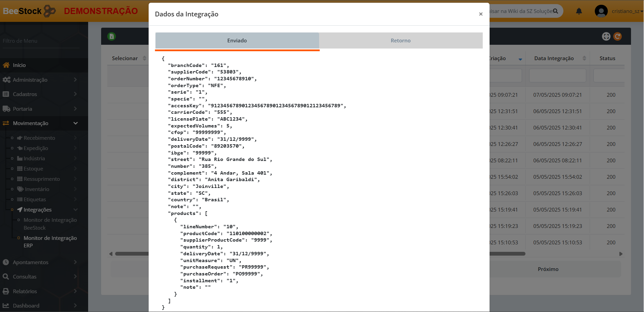Click the horizontal scrollbar right arrow
Screen dimensions: 644x312
621,254
